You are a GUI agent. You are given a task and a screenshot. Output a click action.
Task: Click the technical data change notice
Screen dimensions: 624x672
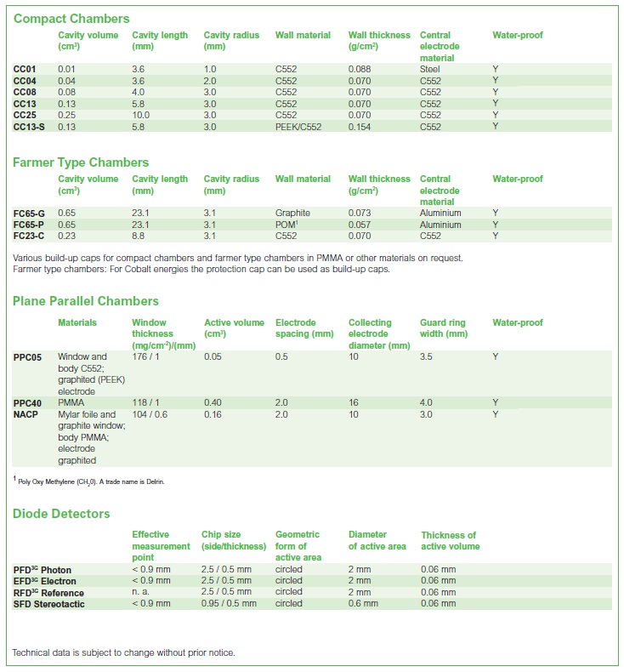pyautogui.click(x=124, y=652)
